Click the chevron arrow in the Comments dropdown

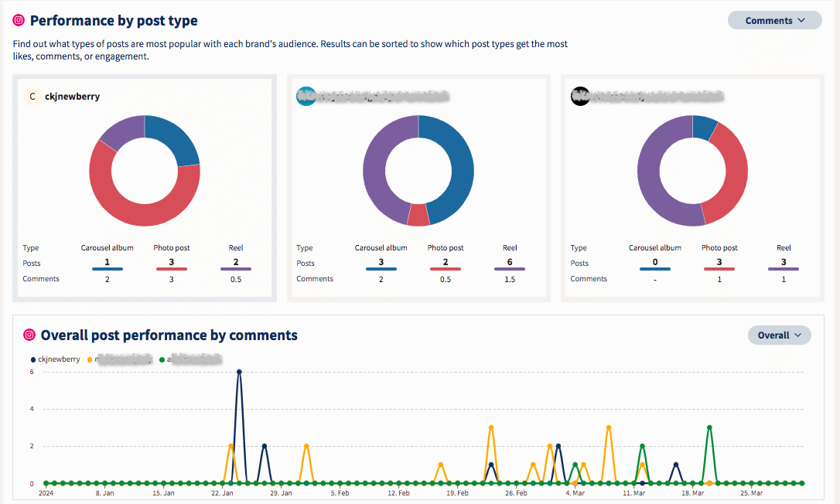click(x=801, y=20)
